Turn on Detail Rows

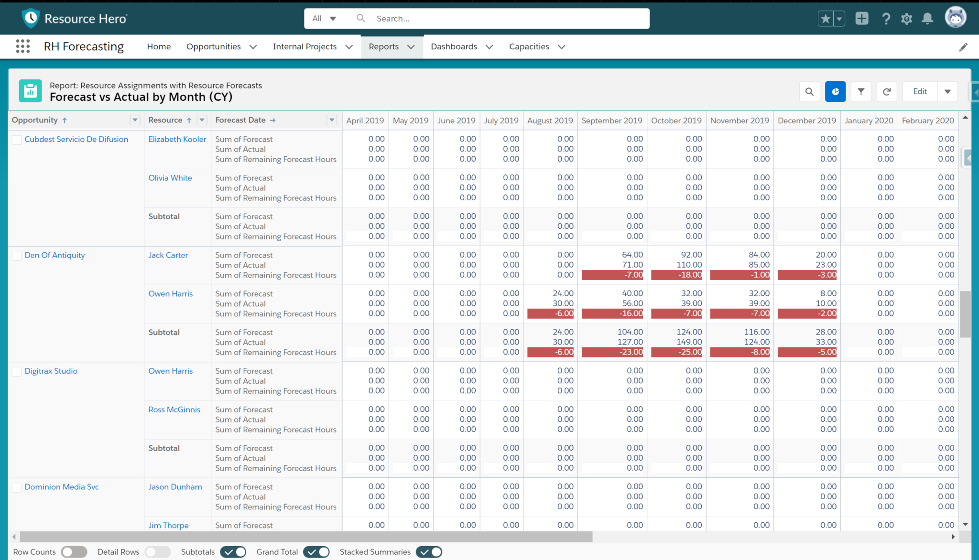click(158, 552)
